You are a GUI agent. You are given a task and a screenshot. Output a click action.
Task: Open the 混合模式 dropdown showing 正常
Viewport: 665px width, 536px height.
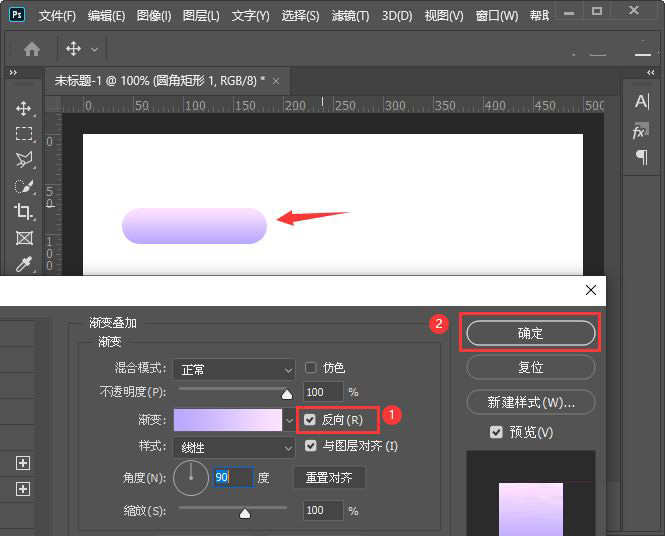click(x=234, y=370)
